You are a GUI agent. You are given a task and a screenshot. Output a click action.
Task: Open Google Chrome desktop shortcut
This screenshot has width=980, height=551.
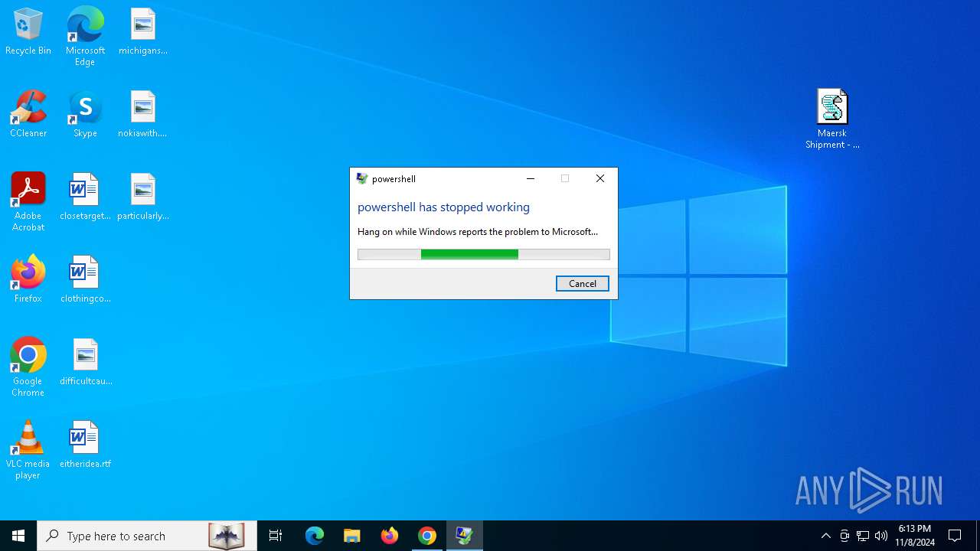28,367
